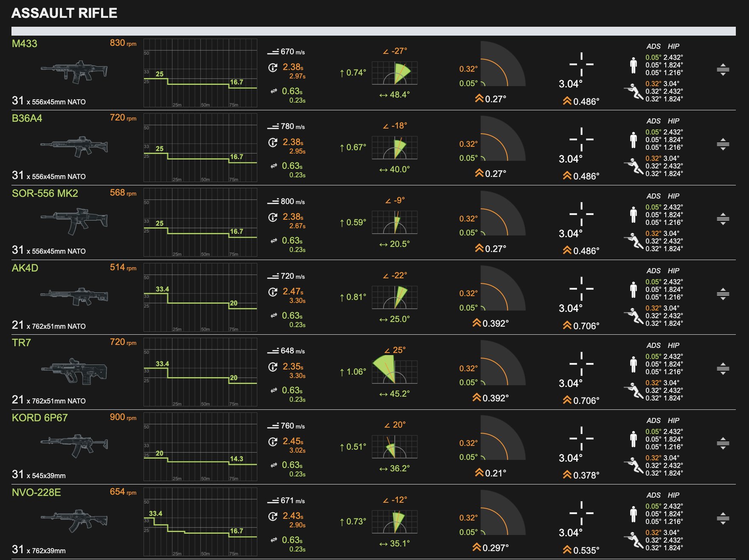The height and width of the screenshot is (560, 749).
Task: Click the reload time icon in the NVO-228E row
Action: tap(273, 516)
